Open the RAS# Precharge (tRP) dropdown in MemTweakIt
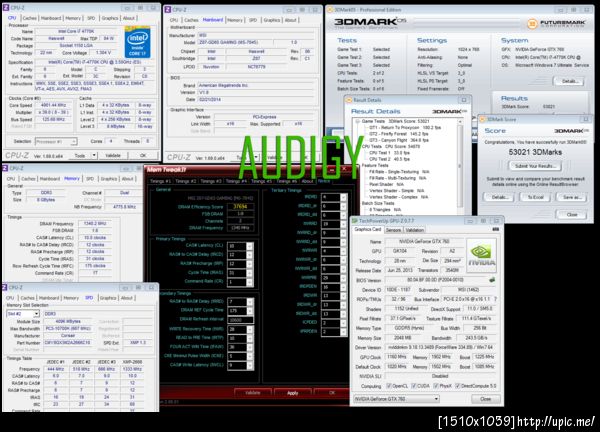 click(249, 264)
